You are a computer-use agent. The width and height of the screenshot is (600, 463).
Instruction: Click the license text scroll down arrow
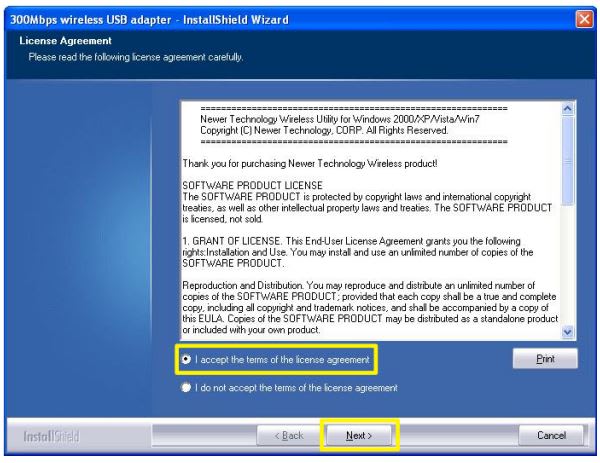(567, 332)
